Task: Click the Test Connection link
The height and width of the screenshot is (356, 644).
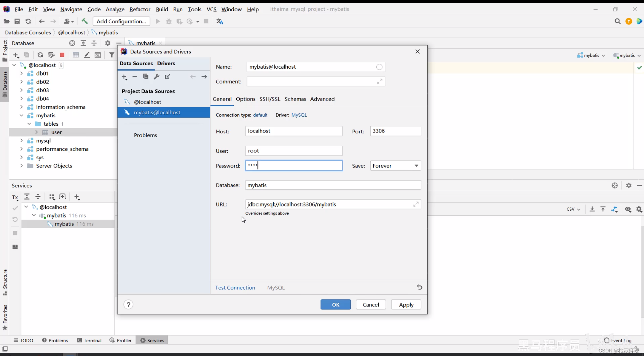Action: click(235, 288)
